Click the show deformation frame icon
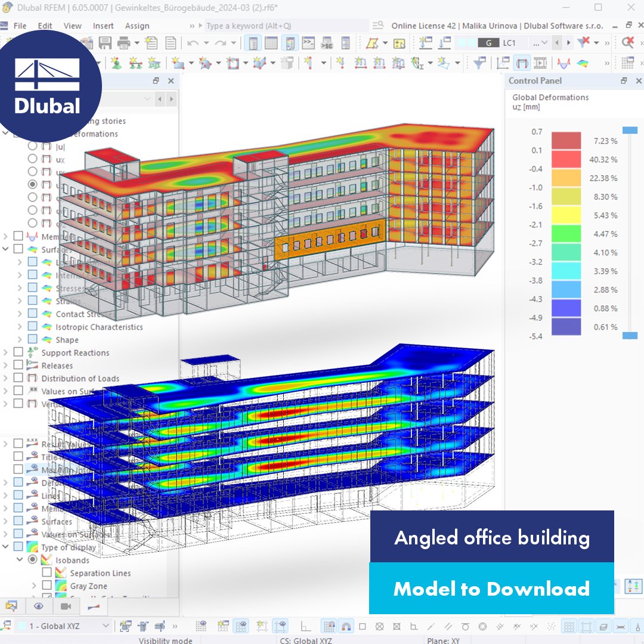The height and width of the screenshot is (644, 644). (522, 63)
